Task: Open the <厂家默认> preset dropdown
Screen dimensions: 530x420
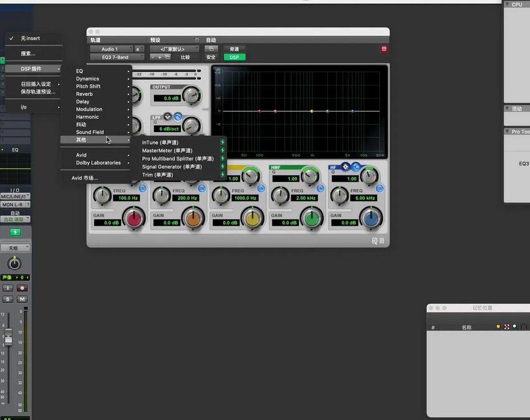Action: [x=175, y=49]
